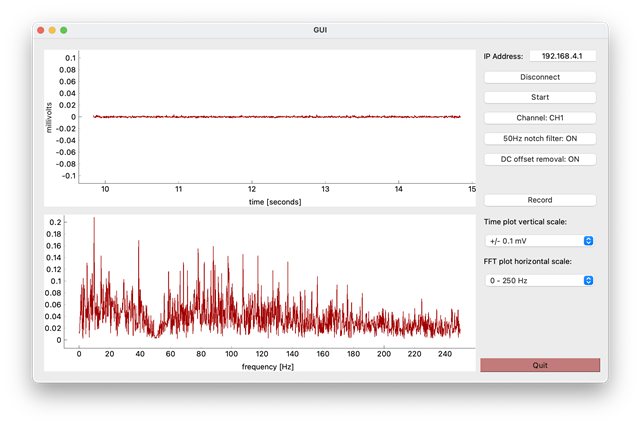Screen dimensions: 640x425
Task: Minimize the GUI window with the yellow button
Action: (52, 30)
